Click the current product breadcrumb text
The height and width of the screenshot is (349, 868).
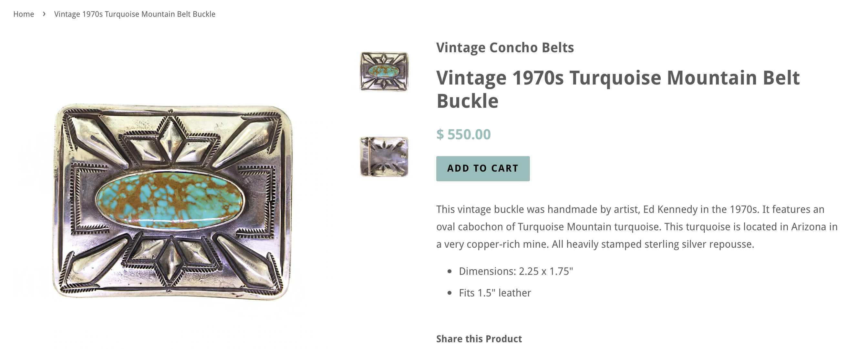(x=134, y=14)
